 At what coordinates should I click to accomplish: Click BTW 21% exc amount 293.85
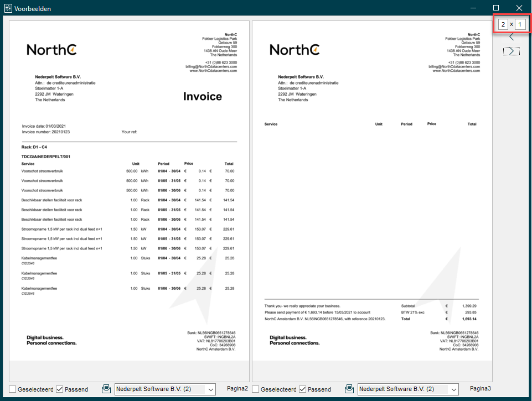pos(471,312)
